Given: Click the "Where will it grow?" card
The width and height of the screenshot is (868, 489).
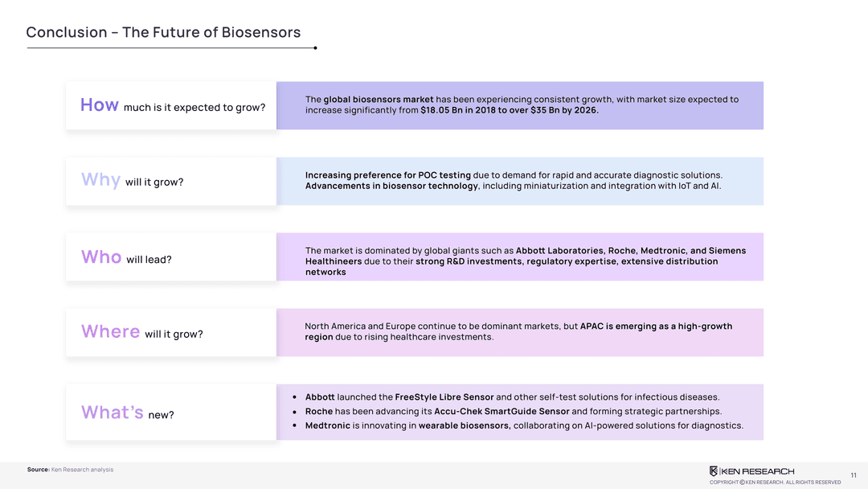Looking at the screenshot, I should click(171, 333).
